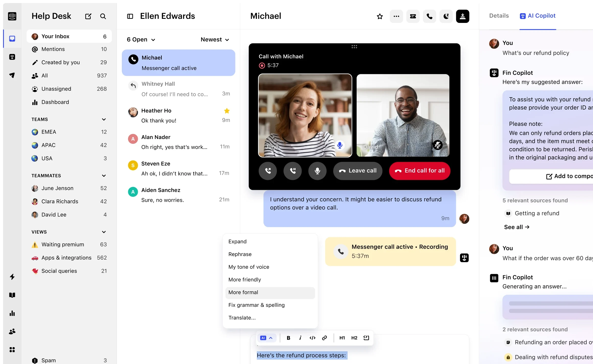Screen dimensions: 593x364
Task: Open the Outbound paper plane icon
Action: point(12,75)
